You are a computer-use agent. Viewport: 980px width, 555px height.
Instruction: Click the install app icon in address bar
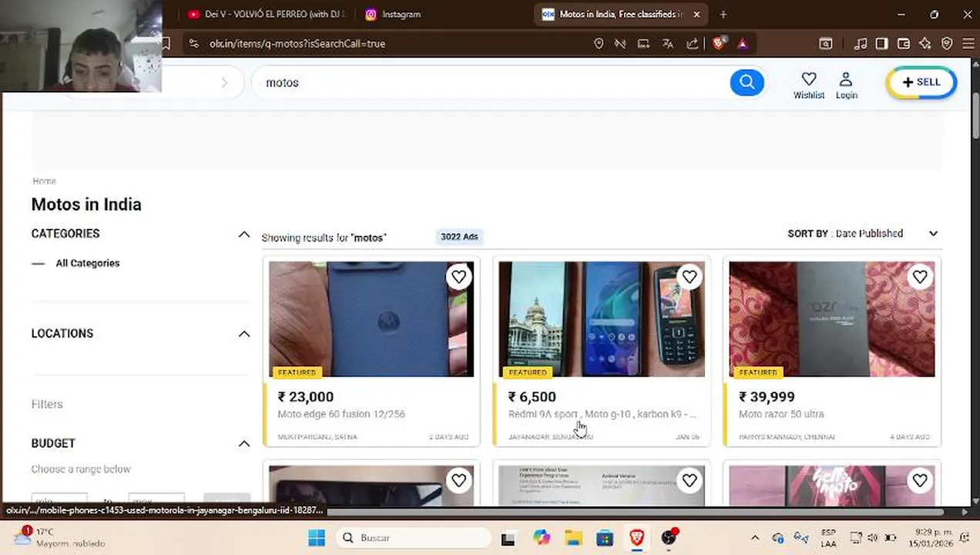pos(643,44)
